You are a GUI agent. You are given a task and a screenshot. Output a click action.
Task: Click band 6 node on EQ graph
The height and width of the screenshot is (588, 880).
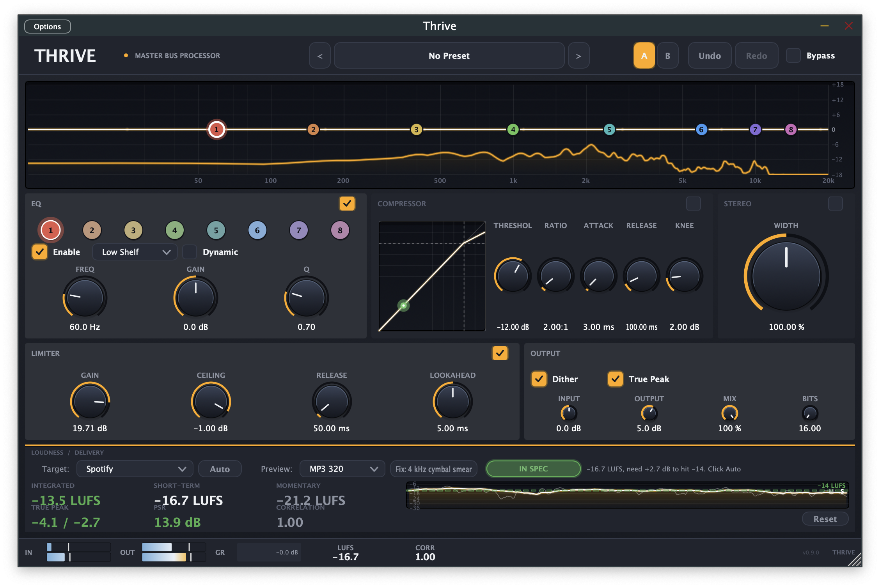tap(701, 129)
